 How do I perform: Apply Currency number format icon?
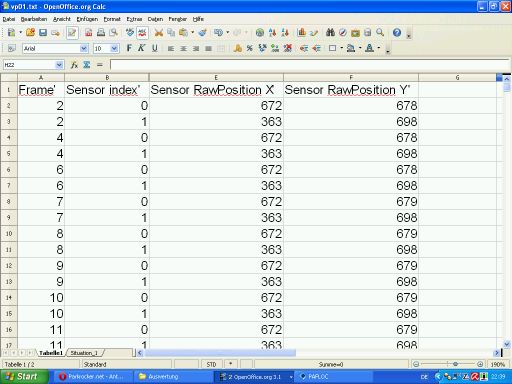tap(237, 48)
